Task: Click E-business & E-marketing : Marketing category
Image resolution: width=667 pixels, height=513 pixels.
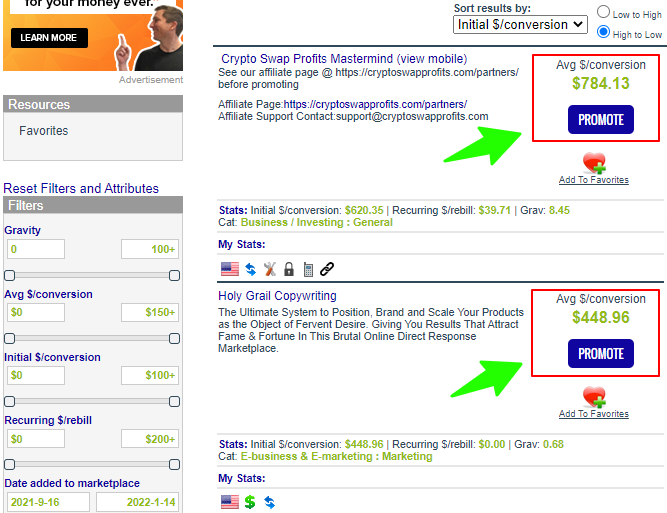Action: [336, 456]
